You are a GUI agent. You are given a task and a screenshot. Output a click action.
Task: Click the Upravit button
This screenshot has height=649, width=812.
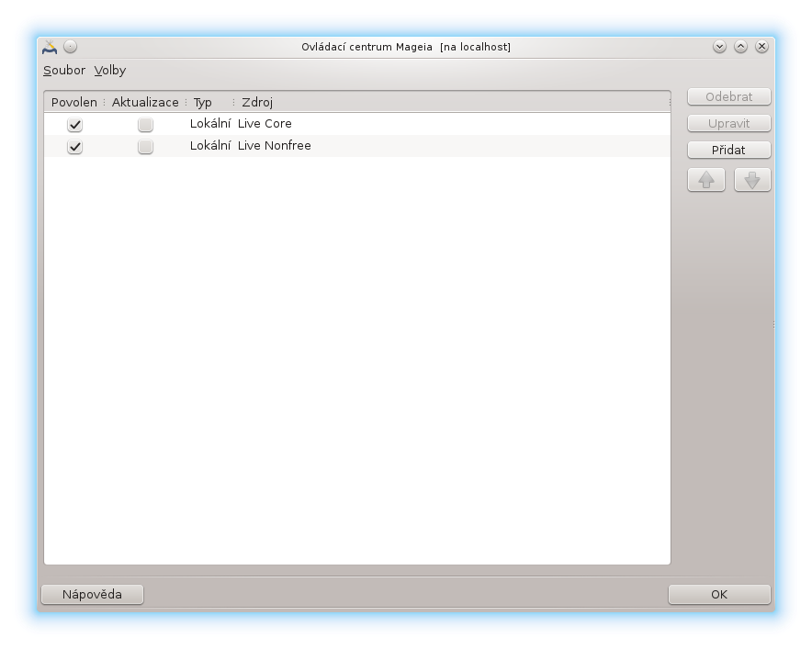pyautogui.click(x=729, y=124)
